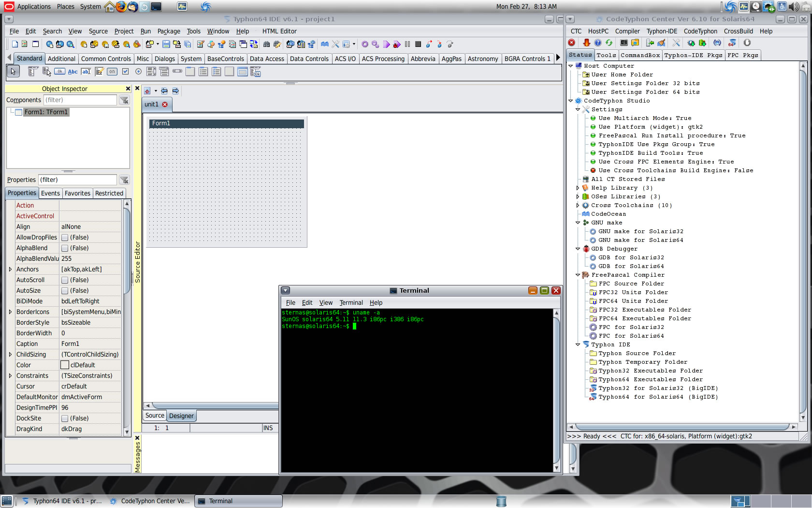Screen dimensions: 812x508
Task: Click the Stop square icon in IDE toolbar
Action: click(x=418, y=44)
